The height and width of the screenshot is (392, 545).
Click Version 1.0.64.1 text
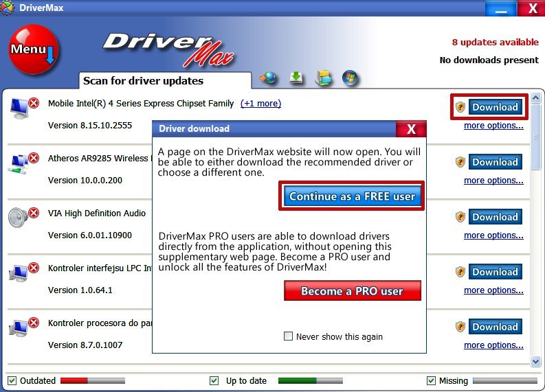[80, 290]
